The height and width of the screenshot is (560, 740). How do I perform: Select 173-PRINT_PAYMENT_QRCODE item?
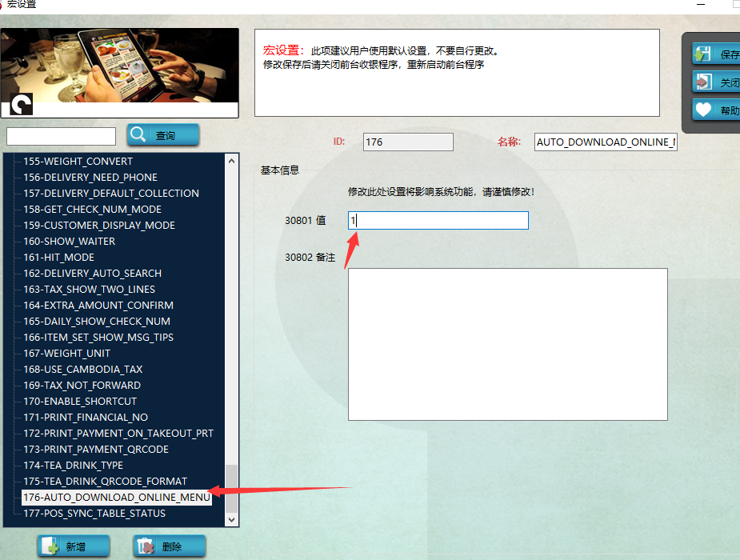96,449
